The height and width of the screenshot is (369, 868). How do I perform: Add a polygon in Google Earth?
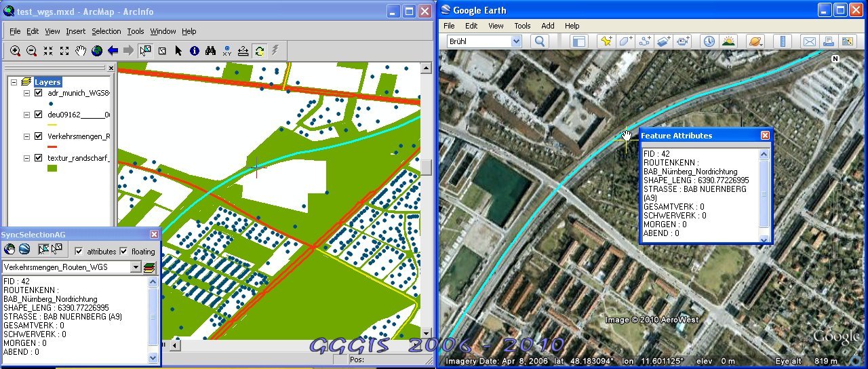point(625,41)
